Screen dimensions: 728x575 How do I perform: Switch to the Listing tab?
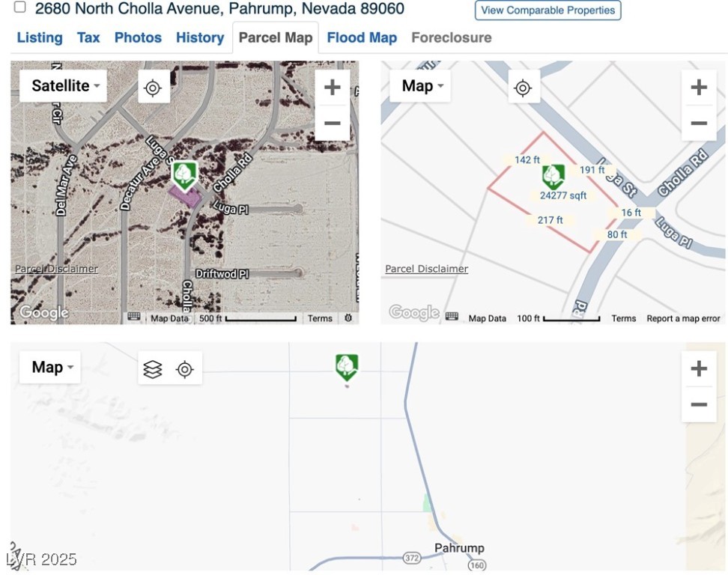point(40,37)
